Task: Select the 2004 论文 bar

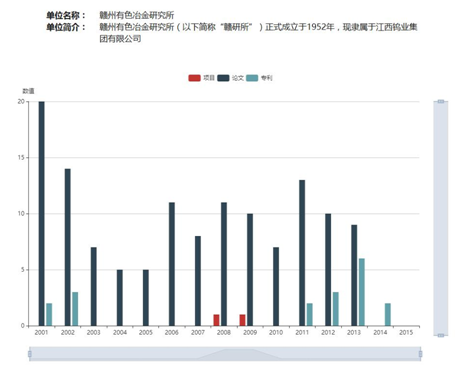Action: (120, 298)
